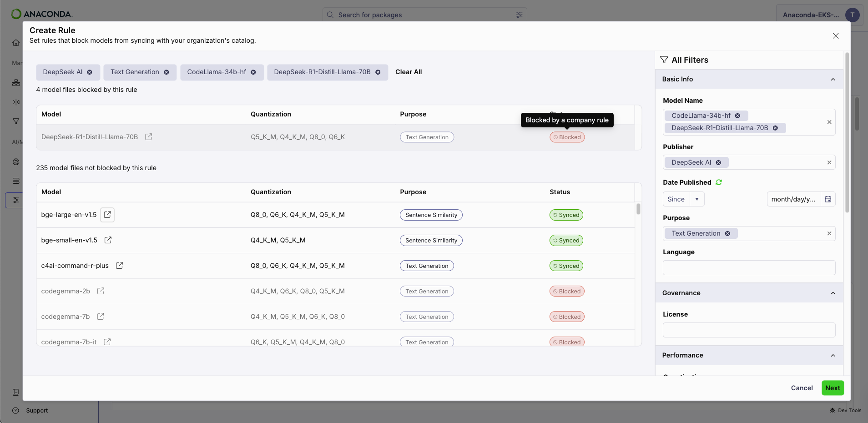Open external link for codegemma-7b-it
Viewport: 868px width, 423px height.
(107, 342)
